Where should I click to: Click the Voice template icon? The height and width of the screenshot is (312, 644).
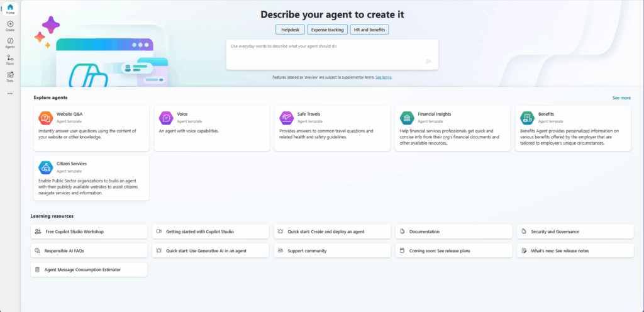tap(166, 118)
